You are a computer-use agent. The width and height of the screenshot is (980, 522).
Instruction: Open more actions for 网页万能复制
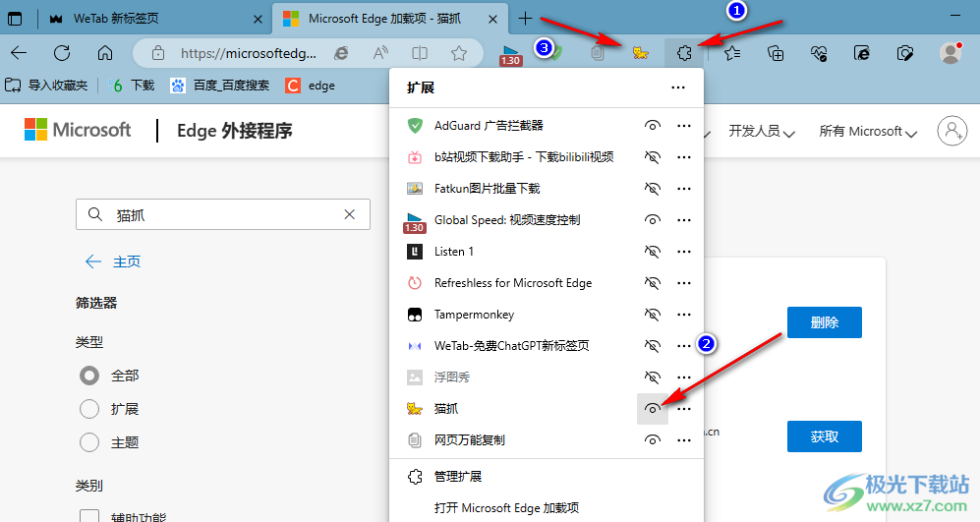684,440
